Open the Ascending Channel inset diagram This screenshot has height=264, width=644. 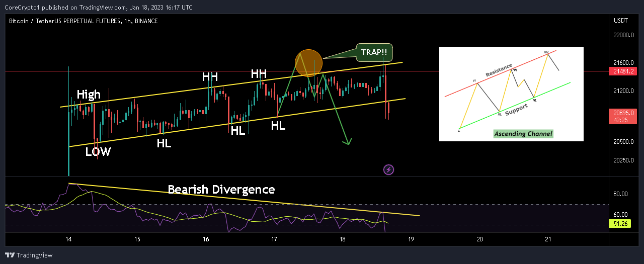click(x=511, y=94)
